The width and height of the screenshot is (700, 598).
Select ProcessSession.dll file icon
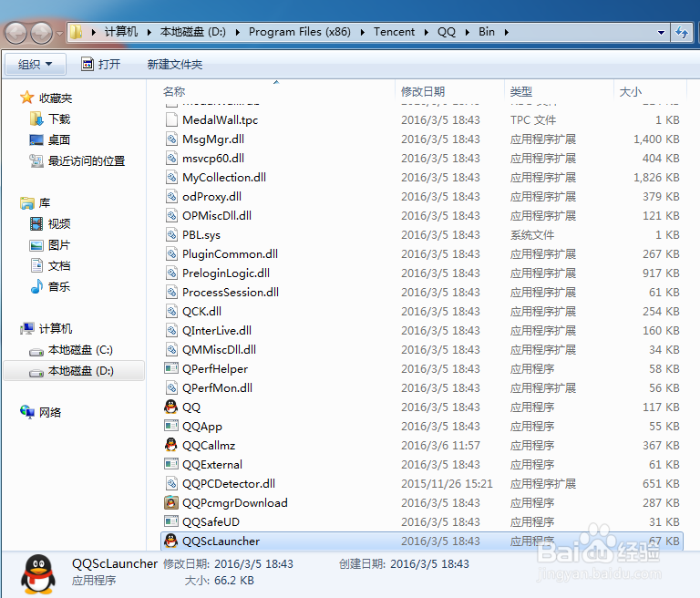(171, 292)
